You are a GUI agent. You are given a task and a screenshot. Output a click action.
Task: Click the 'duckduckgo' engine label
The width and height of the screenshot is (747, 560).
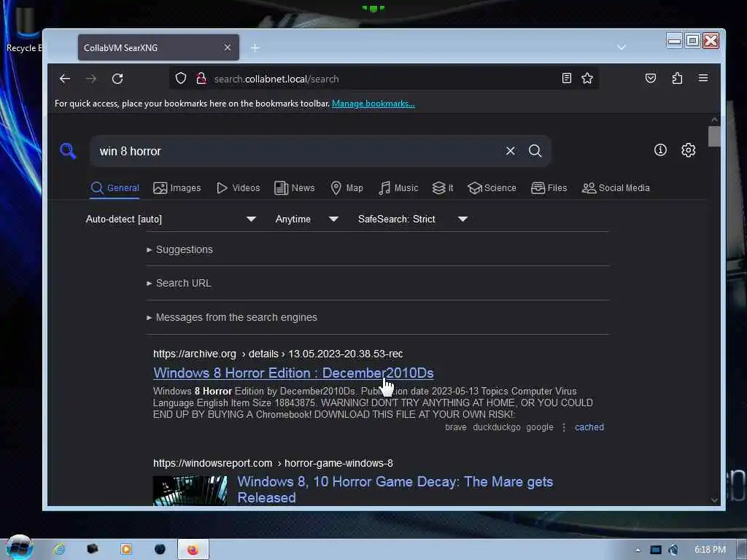(496, 427)
